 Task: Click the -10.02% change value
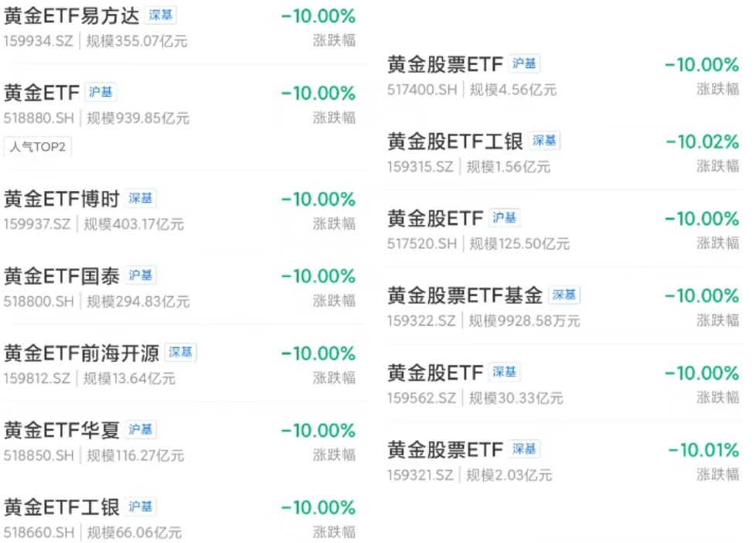(702, 142)
